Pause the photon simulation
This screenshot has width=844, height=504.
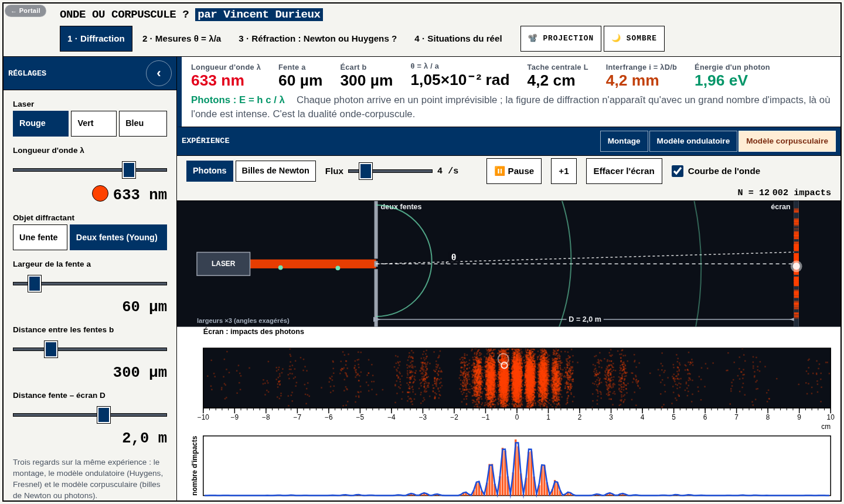coord(514,171)
